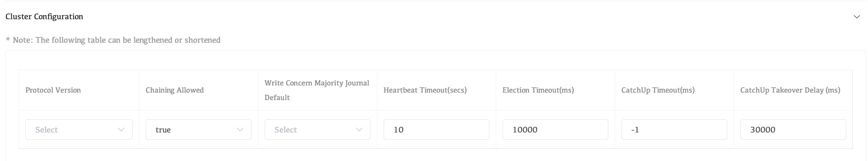Click the Heartbeat Timeout(secs) column header
Screen dimensions: 868x161
tap(425, 90)
